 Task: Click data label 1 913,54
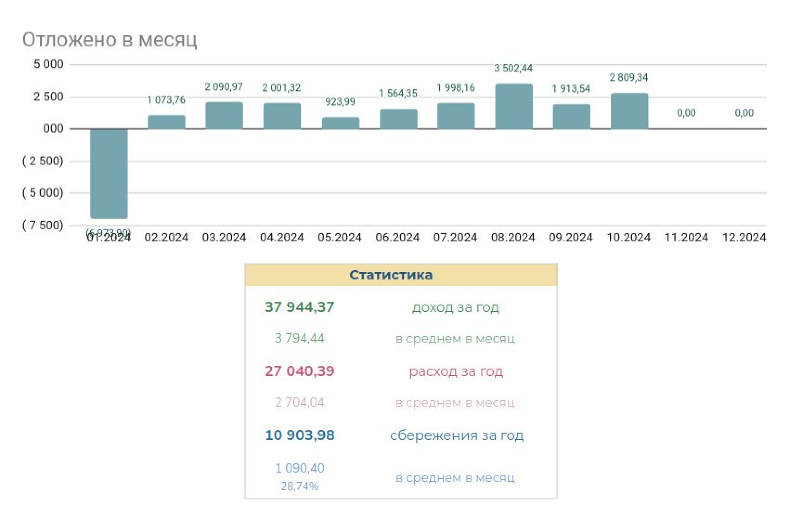click(x=571, y=89)
